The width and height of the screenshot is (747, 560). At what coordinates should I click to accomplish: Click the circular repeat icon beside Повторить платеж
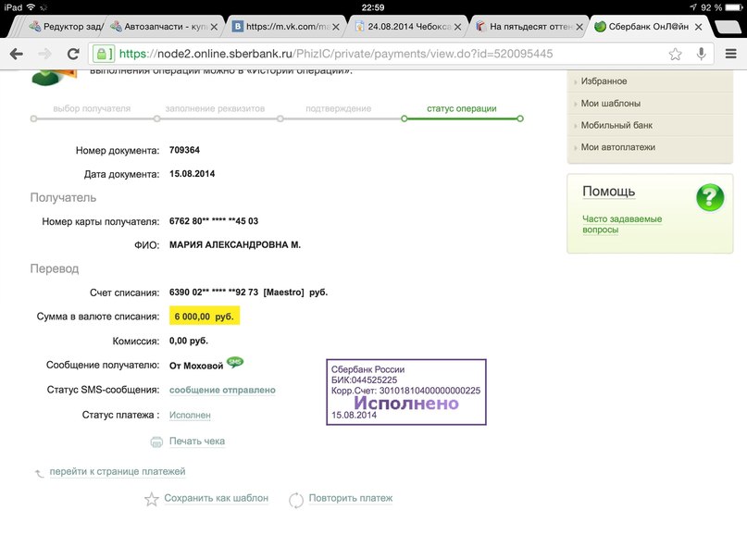[296, 500]
